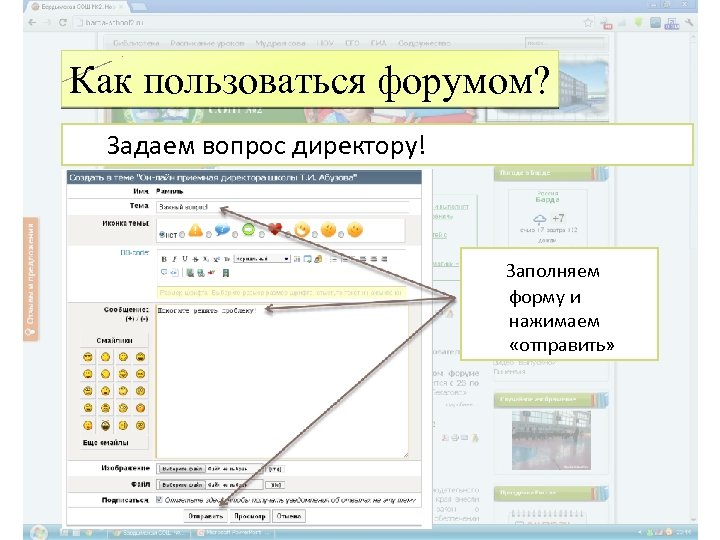Viewport: 720px width, 540px height.
Task: Apply strikethrough formatting from the BB toolbar
Action: click(x=195, y=259)
